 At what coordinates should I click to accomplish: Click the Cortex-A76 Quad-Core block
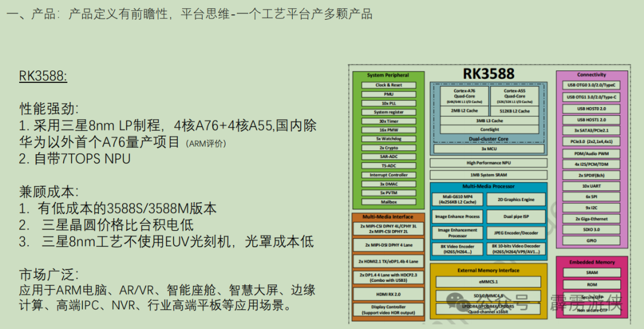coord(465,96)
